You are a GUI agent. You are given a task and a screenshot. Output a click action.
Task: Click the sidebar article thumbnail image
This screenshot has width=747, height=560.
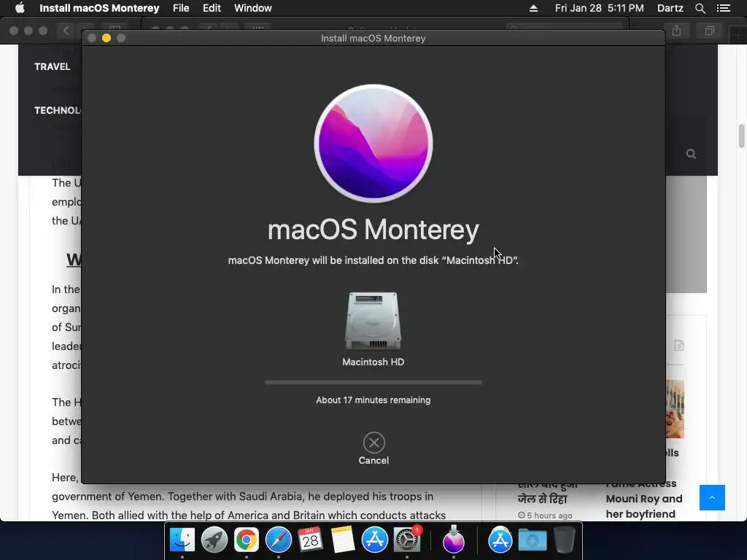675,409
